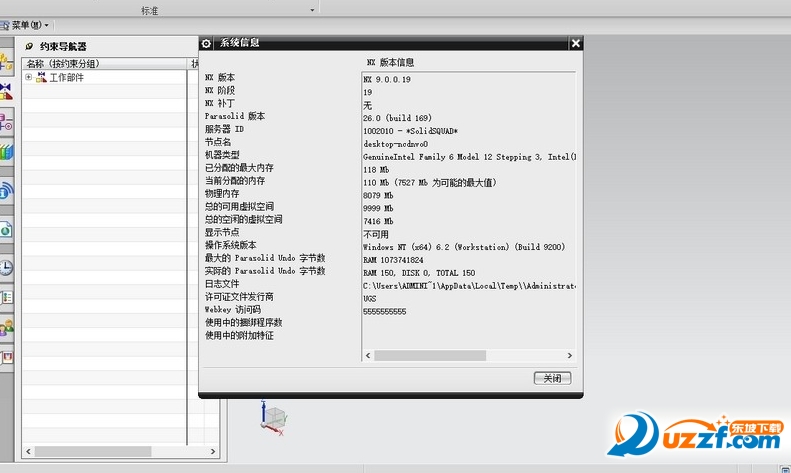Click right arrow of the info list scrollbar
Viewport: 791px width, 473px height.
pos(570,356)
